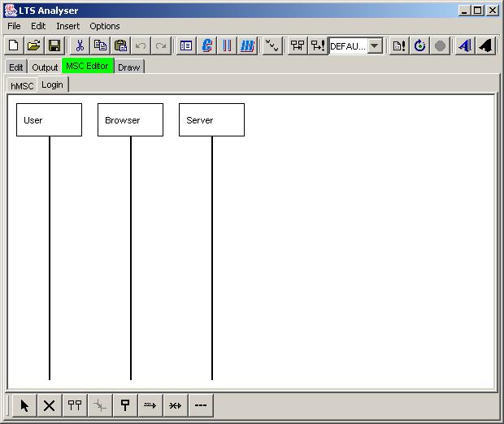This screenshot has width=504, height=424.
Task: Select the arrow pointer tool
Action: (24, 406)
